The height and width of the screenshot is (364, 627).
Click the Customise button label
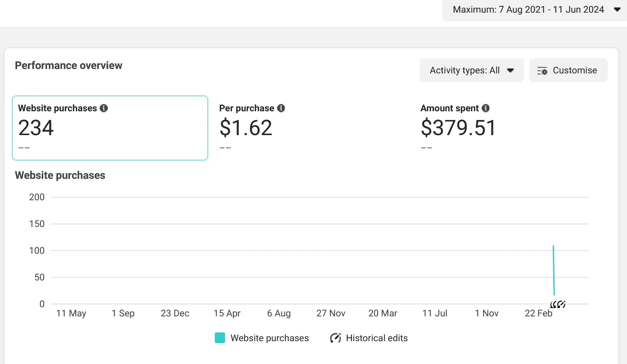click(575, 70)
